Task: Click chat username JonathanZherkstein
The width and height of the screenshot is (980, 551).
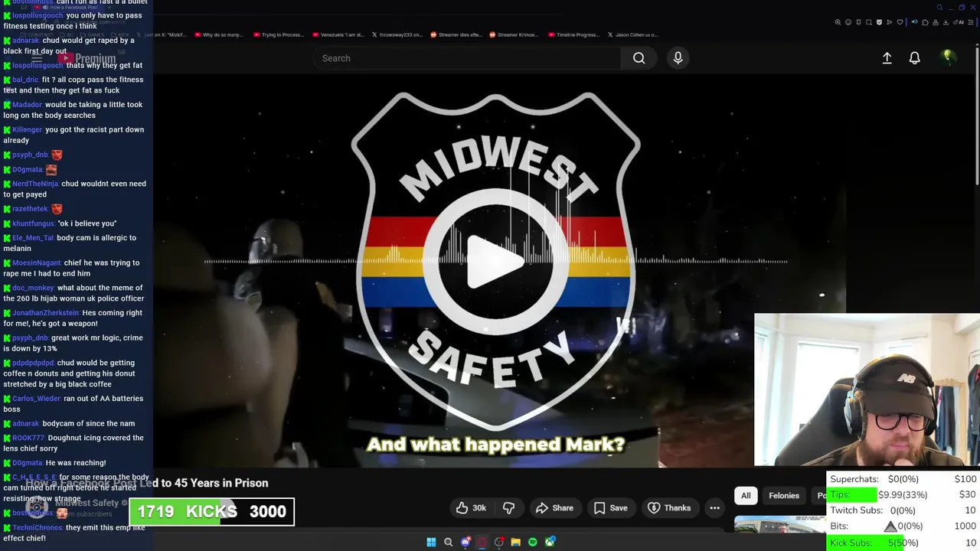Action: point(46,313)
